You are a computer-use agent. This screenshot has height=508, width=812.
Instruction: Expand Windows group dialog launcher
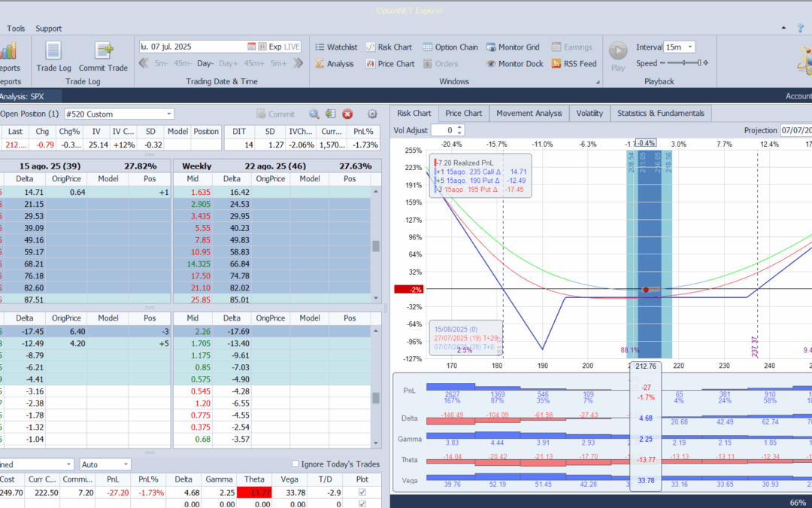coord(598,82)
